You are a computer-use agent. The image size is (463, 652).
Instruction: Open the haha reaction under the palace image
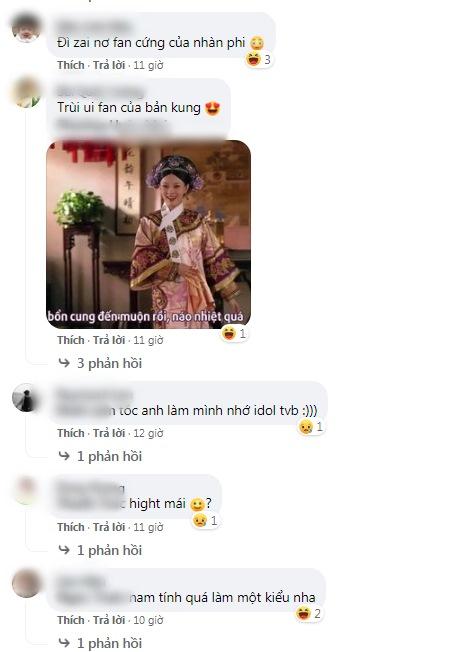(234, 333)
